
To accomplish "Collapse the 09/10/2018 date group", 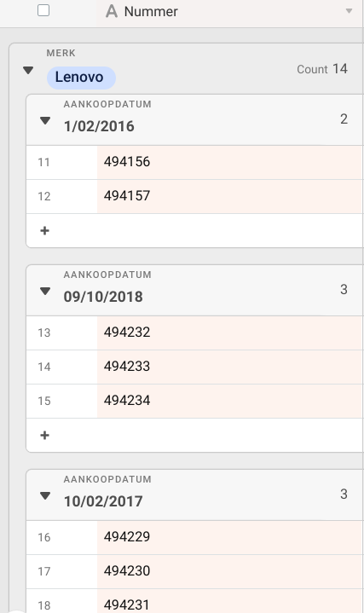I will (45, 292).
